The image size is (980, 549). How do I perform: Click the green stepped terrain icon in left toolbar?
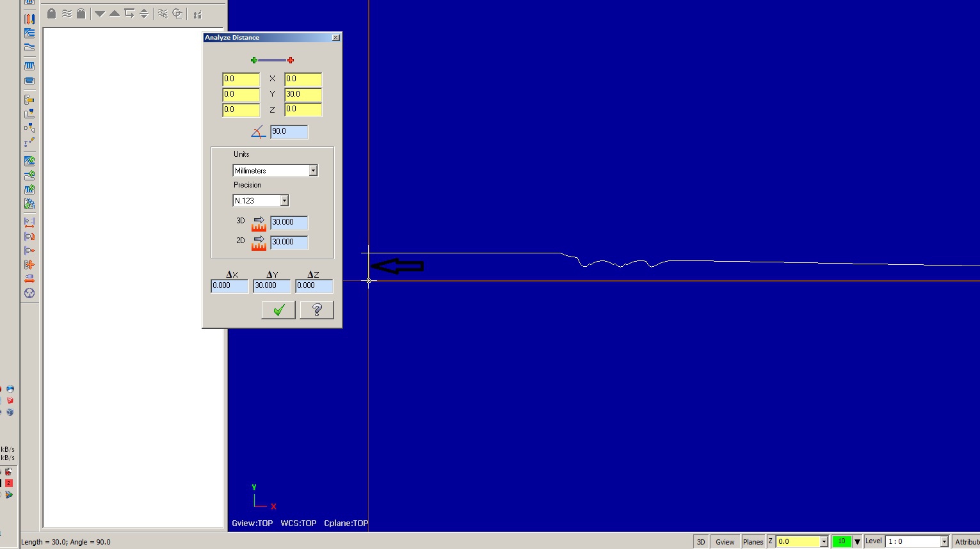tap(29, 204)
